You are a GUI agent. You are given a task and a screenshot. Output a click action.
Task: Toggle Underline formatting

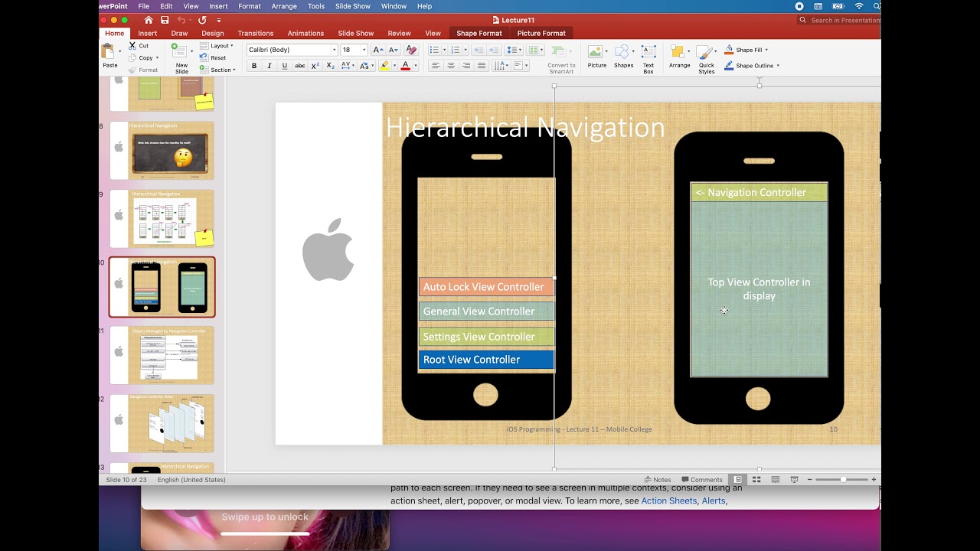coord(284,66)
